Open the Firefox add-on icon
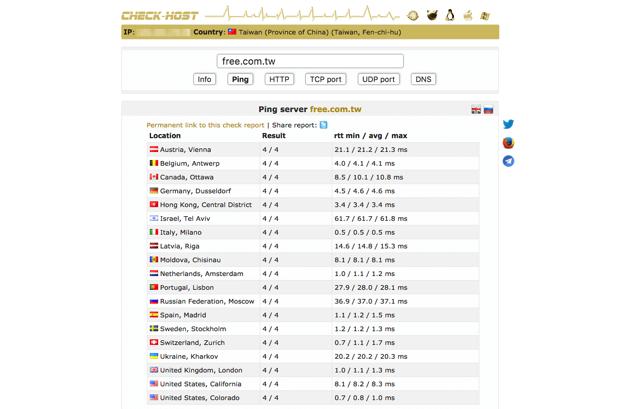Screen dimensions: 639x409 [508, 143]
